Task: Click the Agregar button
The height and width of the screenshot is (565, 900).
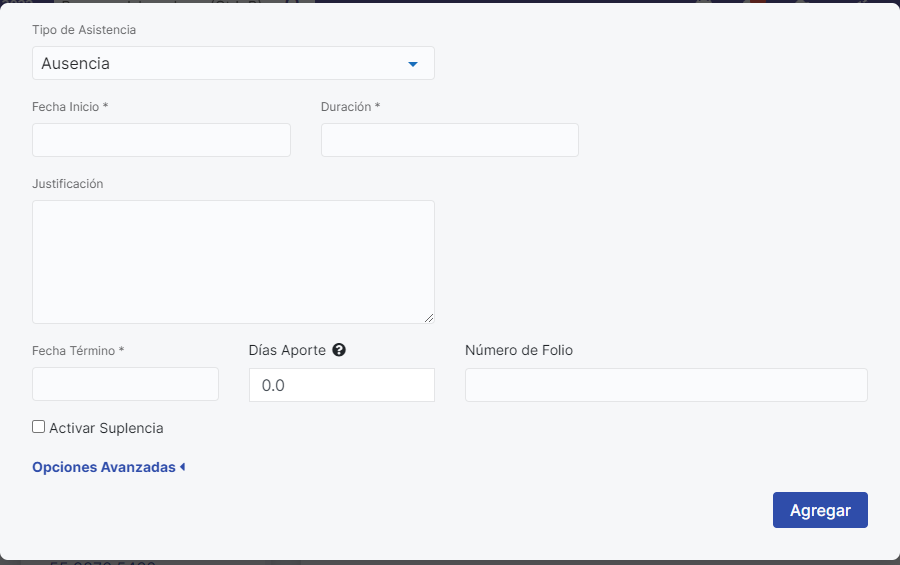Action: tap(820, 510)
